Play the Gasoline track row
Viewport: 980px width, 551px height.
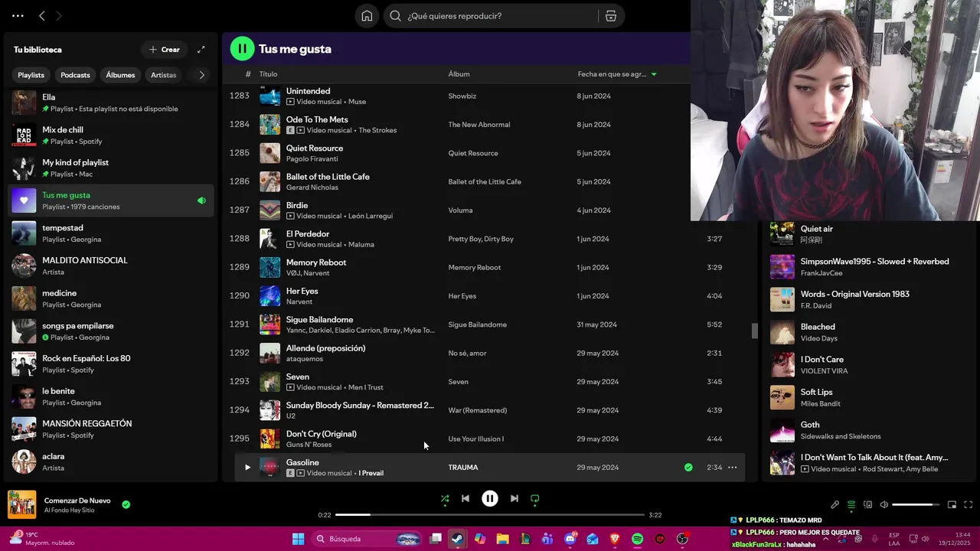(247, 468)
